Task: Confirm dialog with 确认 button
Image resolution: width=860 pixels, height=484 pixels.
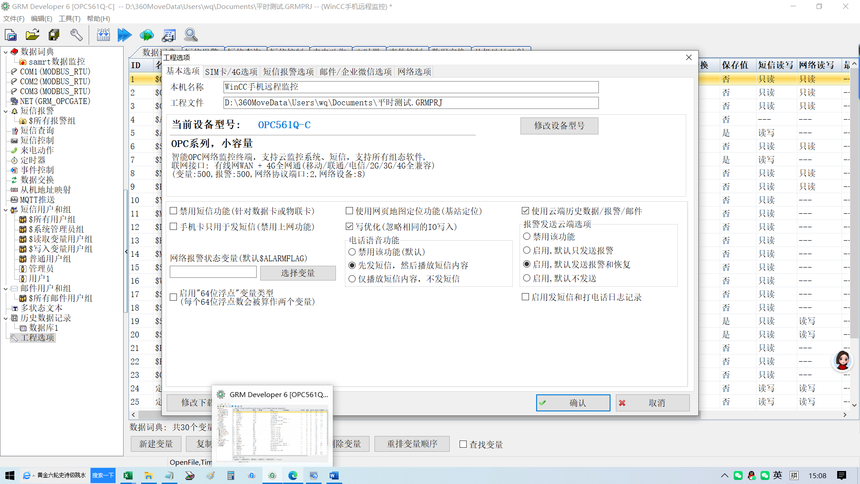Action: point(573,403)
